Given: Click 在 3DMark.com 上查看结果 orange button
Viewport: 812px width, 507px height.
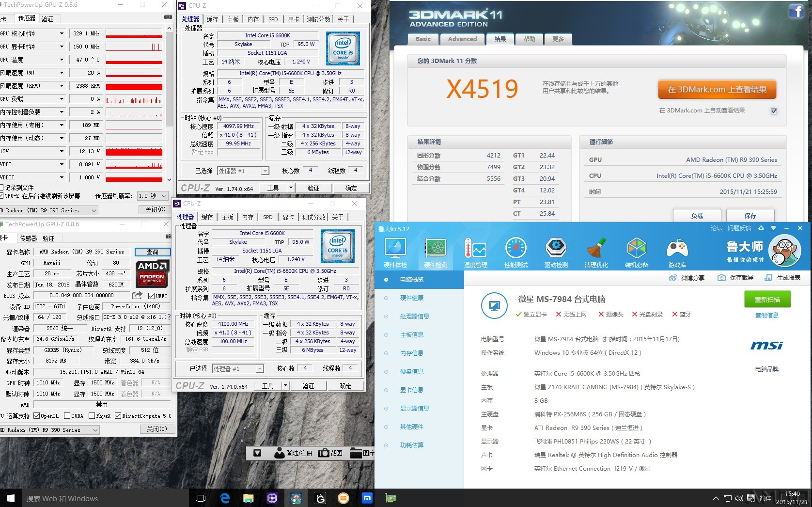Looking at the screenshot, I should [x=717, y=90].
